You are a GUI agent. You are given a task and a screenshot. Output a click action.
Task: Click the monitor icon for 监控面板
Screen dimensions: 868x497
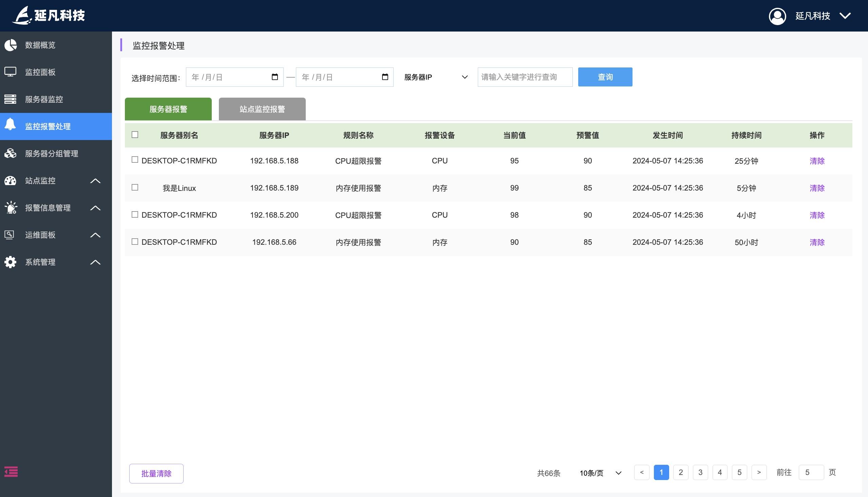point(10,72)
